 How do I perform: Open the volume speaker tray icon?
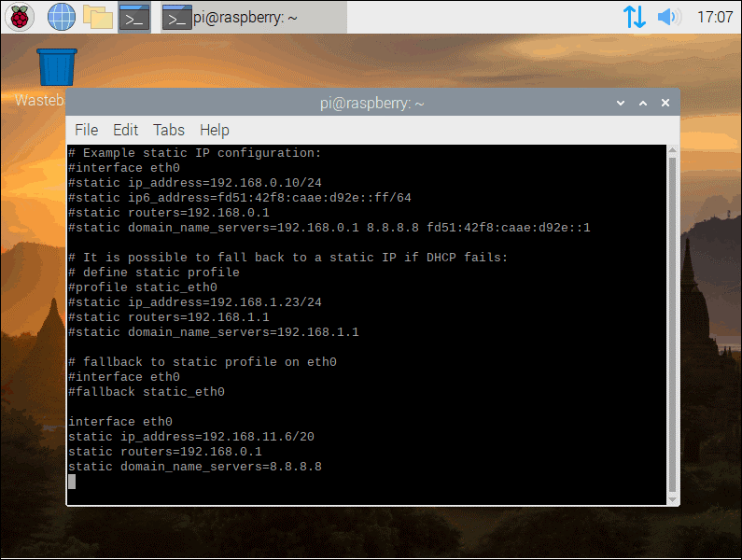click(x=669, y=17)
